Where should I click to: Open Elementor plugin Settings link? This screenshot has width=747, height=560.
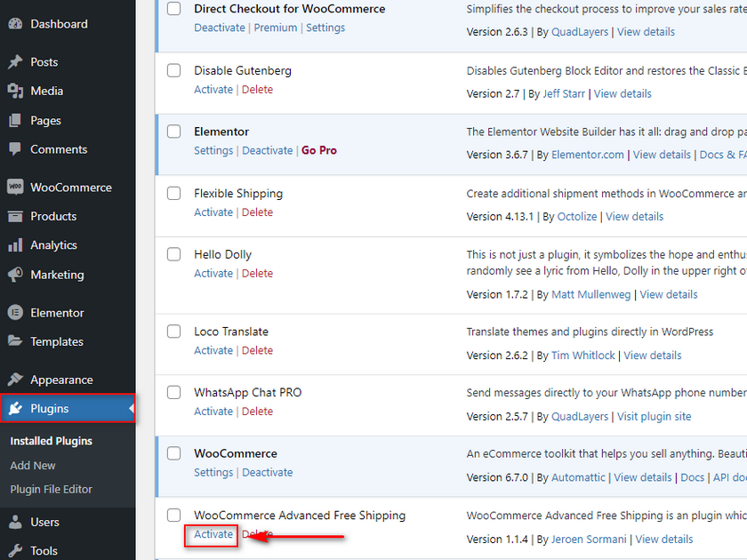click(x=213, y=150)
